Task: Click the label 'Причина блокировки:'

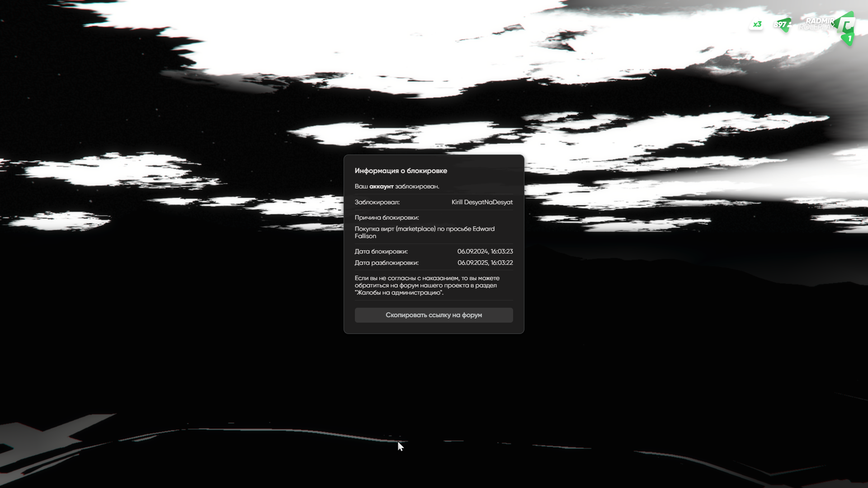Action: click(387, 217)
